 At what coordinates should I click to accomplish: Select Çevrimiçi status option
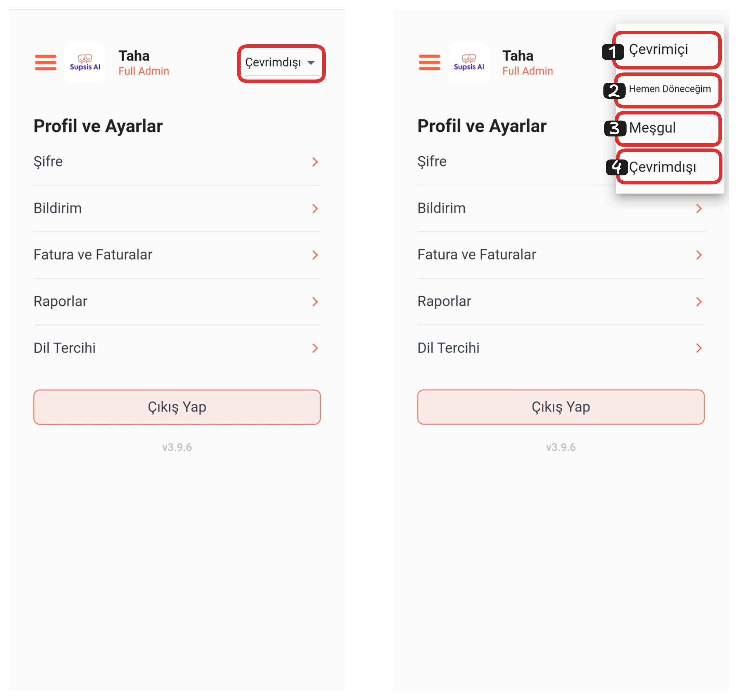point(666,50)
